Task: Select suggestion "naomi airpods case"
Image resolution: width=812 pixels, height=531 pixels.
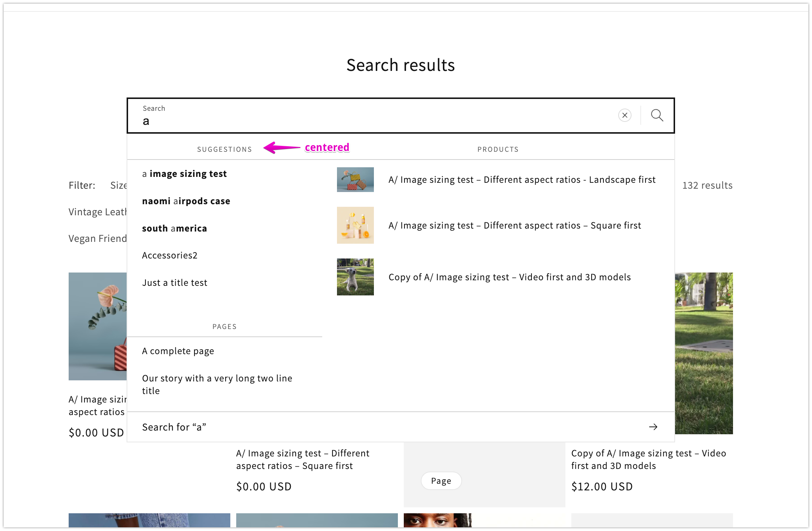Action: coord(186,201)
